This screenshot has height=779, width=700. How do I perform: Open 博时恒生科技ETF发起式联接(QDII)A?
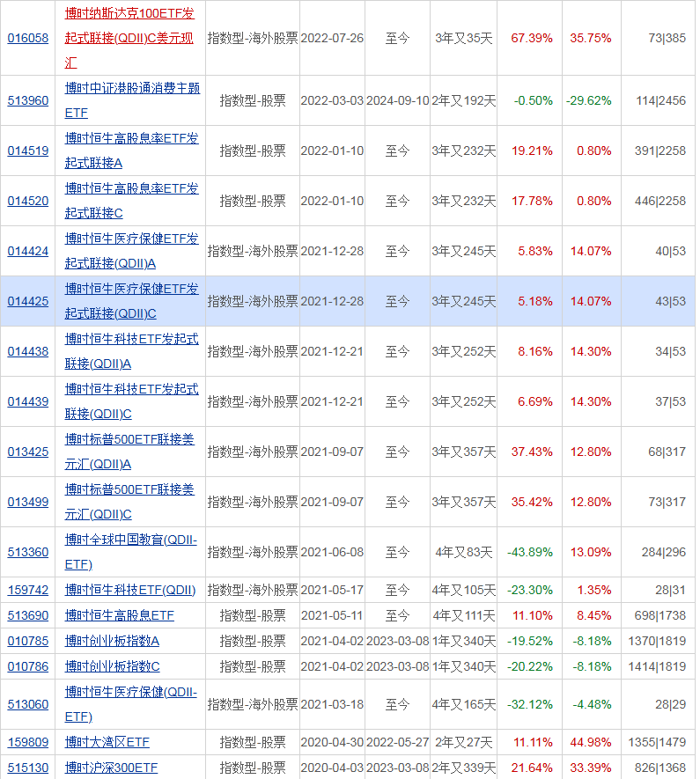tap(132, 352)
